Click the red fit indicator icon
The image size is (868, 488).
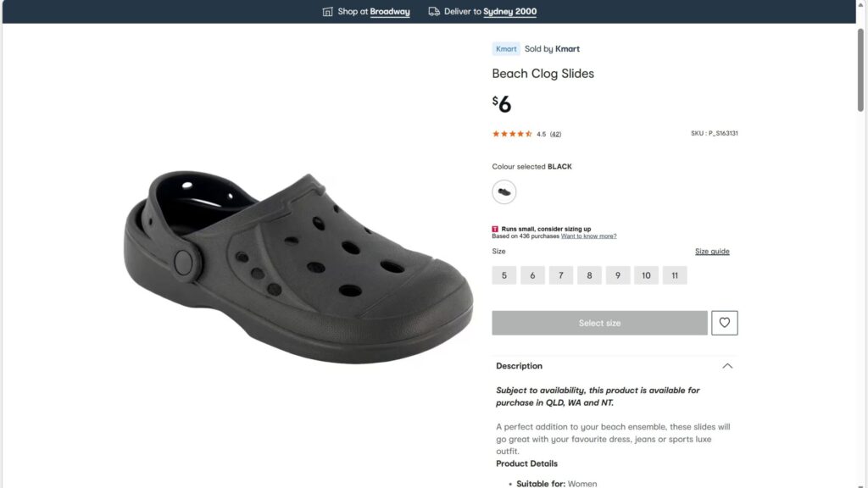[495, 229]
